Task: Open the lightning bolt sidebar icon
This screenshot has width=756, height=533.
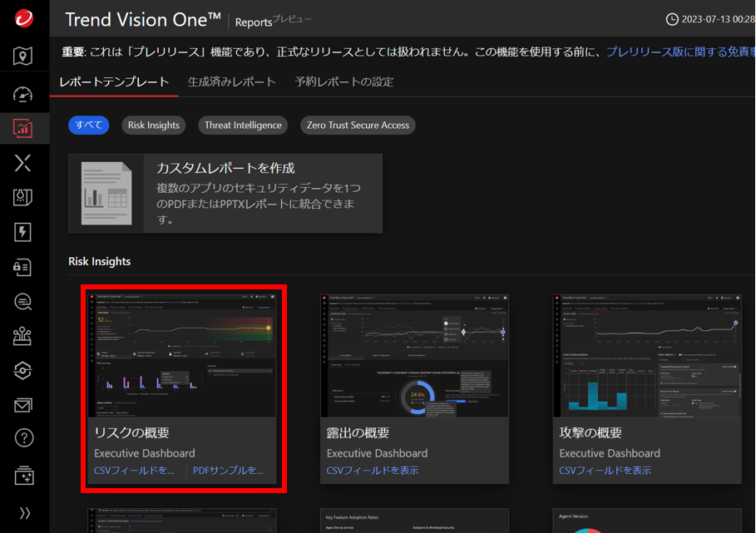Action: [22, 232]
